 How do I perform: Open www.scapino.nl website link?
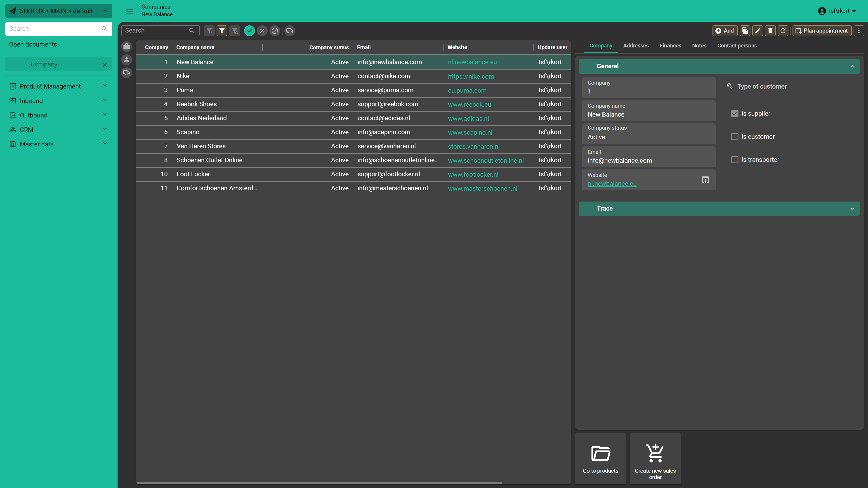(x=470, y=132)
